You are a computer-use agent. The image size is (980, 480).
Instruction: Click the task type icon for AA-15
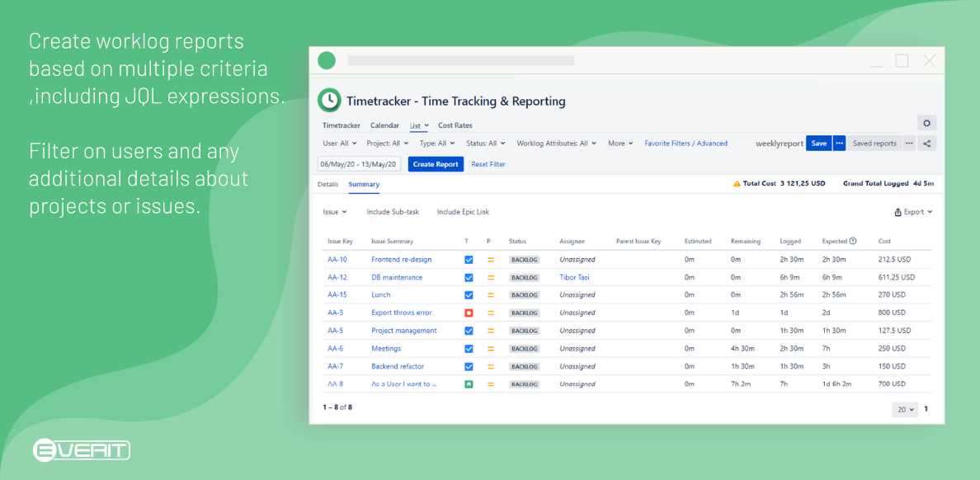(x=469, y=295)
